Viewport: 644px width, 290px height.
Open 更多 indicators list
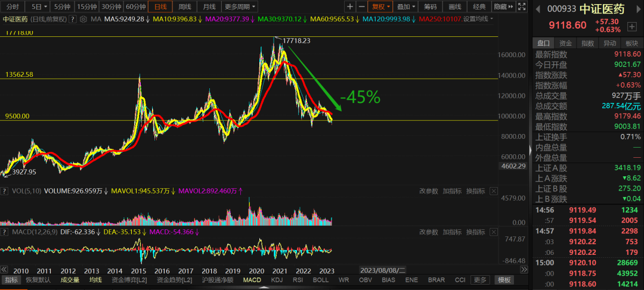(x=479, y=280)
